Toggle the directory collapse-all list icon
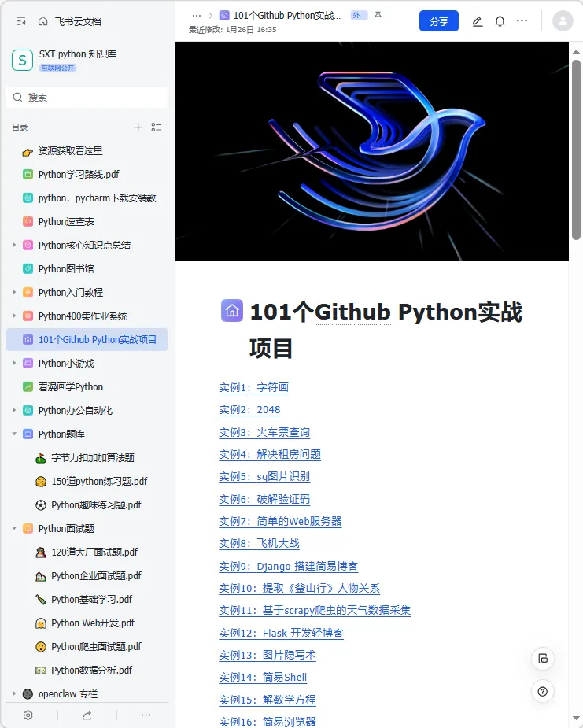Screen dimensions: 583x728 tap(157, 127)
